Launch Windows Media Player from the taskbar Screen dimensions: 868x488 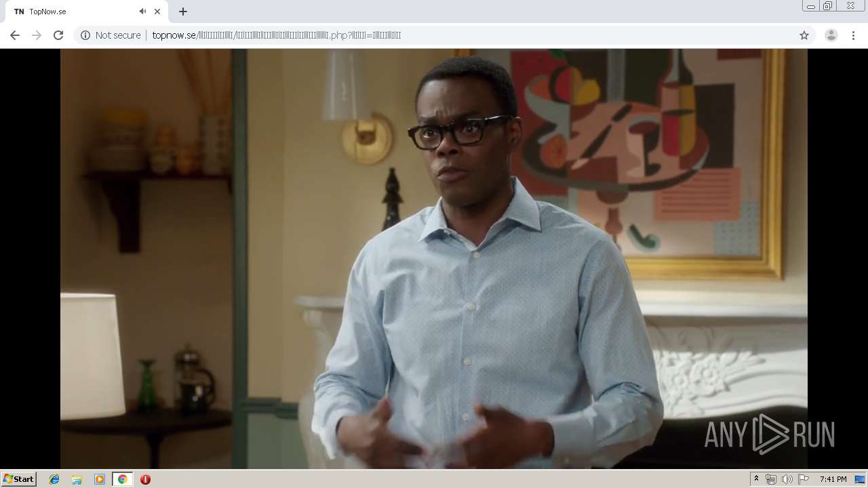click(100, 479)
